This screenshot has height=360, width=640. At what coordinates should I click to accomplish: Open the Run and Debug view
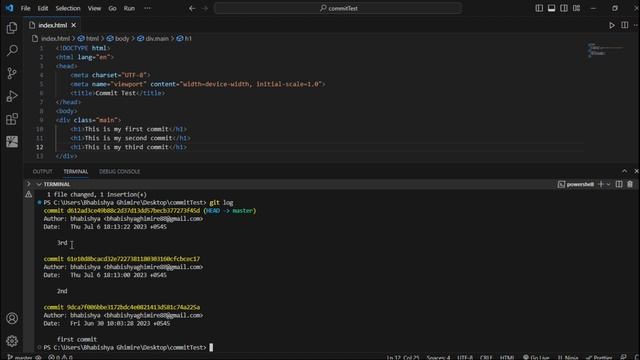point(12,96)
